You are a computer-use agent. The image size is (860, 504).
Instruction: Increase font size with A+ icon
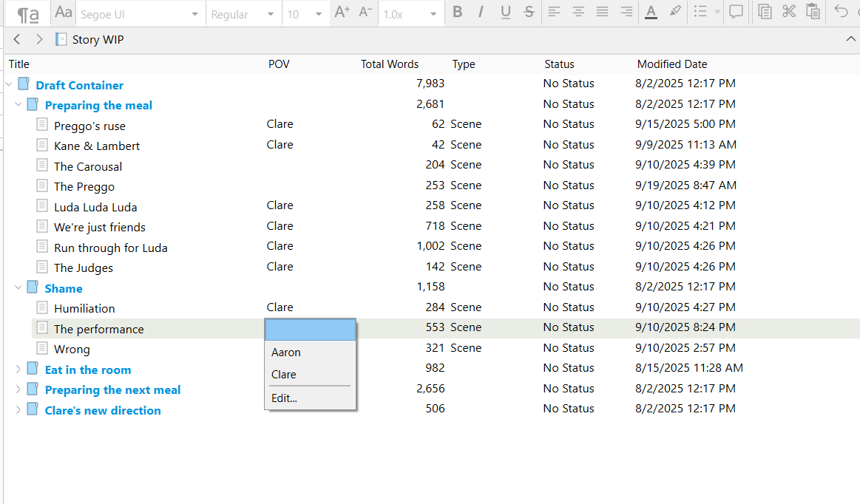pos(342,12)
